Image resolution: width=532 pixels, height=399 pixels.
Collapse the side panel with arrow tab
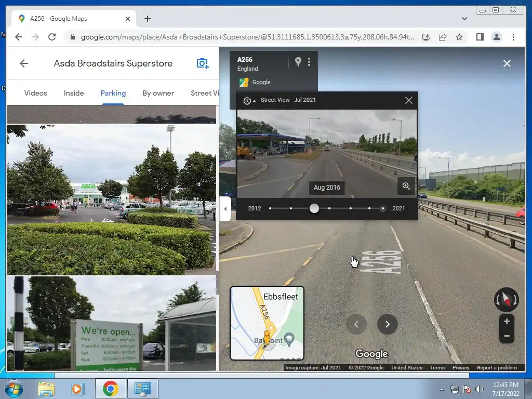(225, 209)
